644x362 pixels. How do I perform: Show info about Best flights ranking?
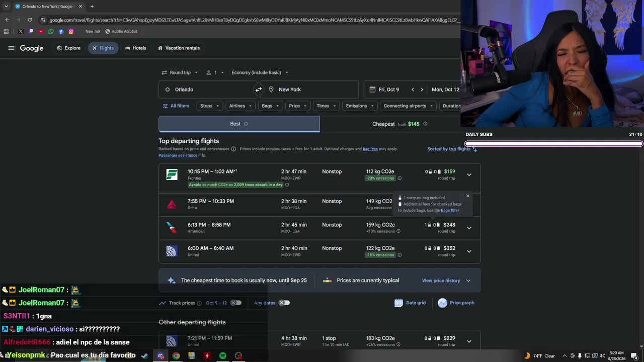tap(246, 124)
